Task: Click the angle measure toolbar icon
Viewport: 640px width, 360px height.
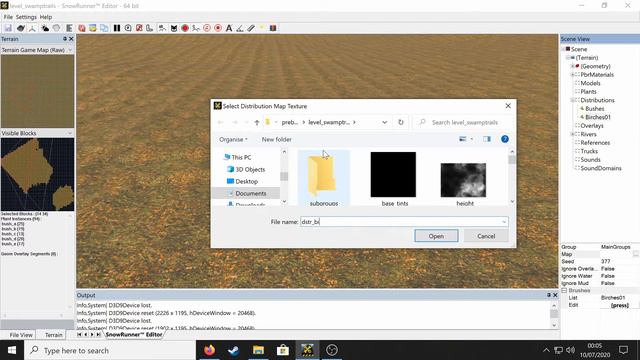Action: click(240, 28)
